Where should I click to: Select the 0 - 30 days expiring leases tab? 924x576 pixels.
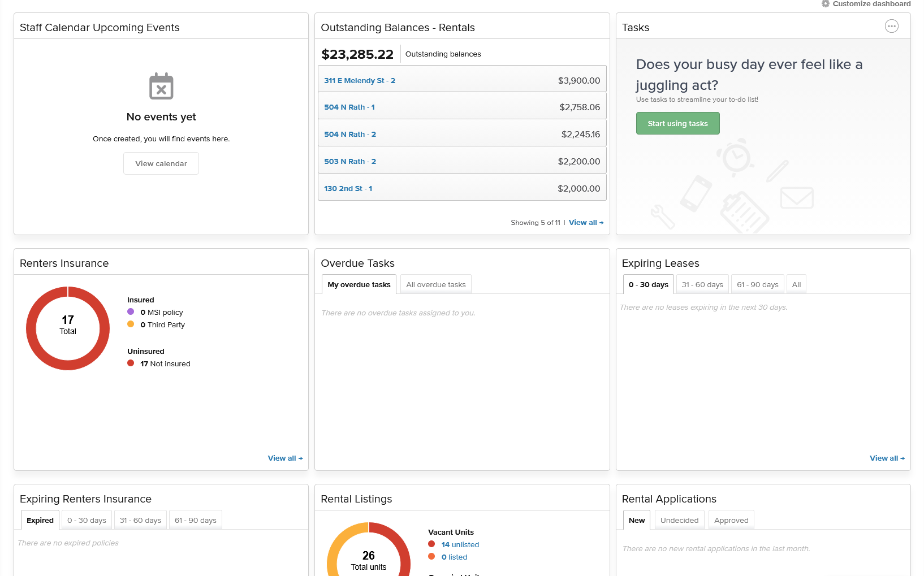tap(648, 284)
